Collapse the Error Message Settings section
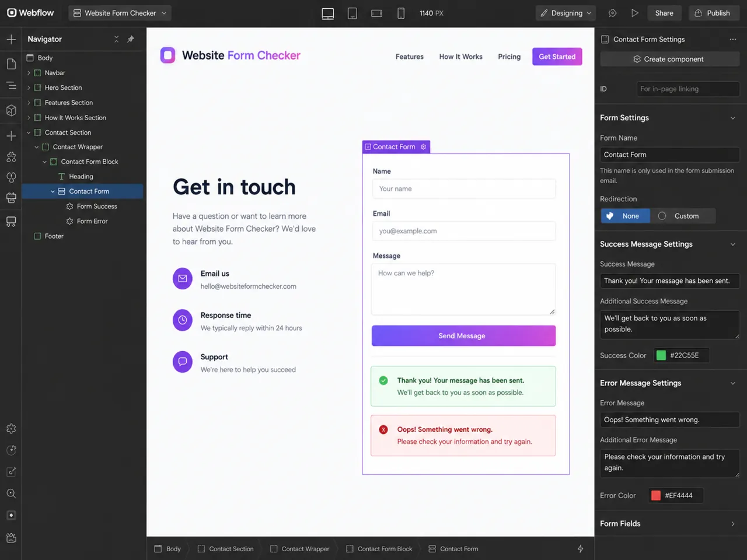Image resolution: width=747 pixels, height=560 pixels. (x=733, y=383)
